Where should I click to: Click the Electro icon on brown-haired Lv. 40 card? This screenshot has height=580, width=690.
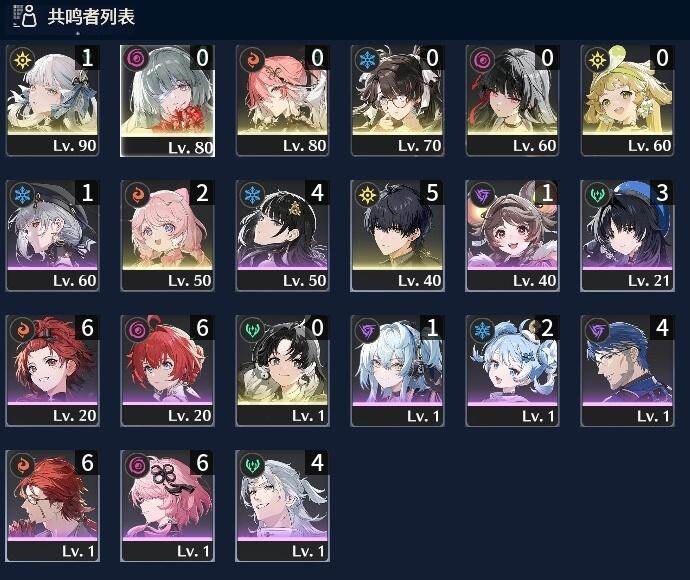[482, 195]
